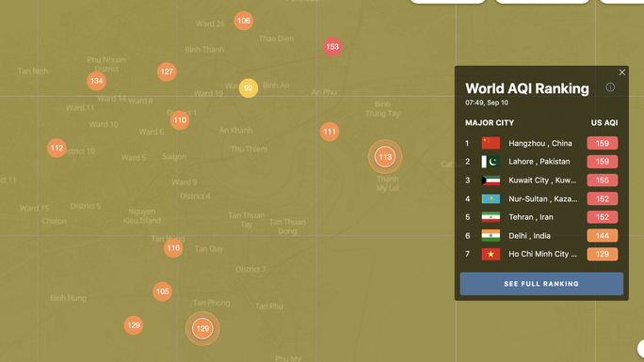This screenshot has width=644, height=362.
Task: Click the China flag icon
Action: [491, 143]
